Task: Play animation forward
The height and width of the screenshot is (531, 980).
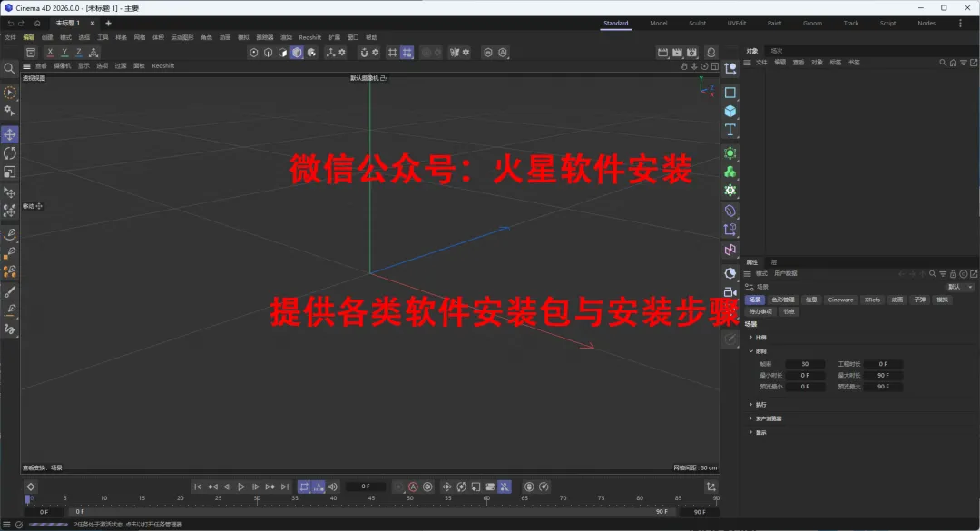Action: point(240,487)
